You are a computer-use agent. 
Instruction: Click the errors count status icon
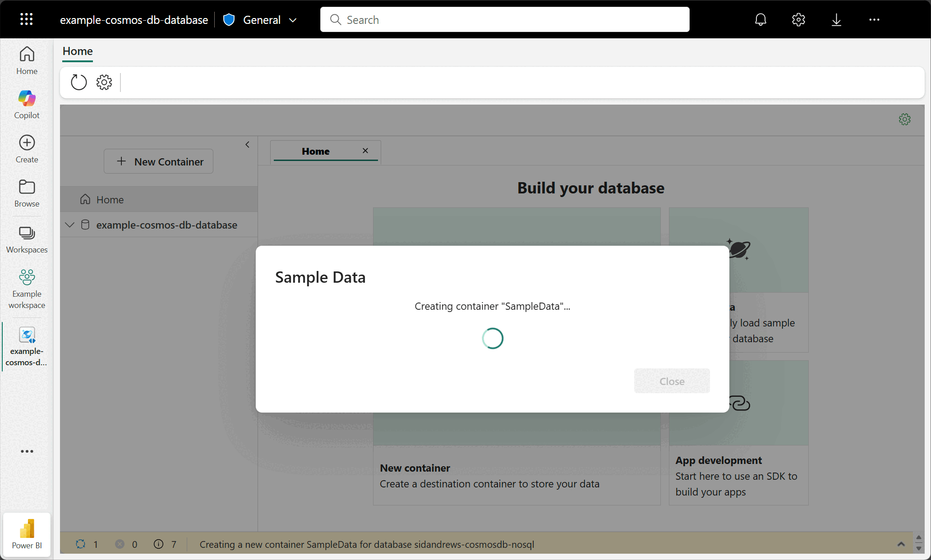click(120, 544)
